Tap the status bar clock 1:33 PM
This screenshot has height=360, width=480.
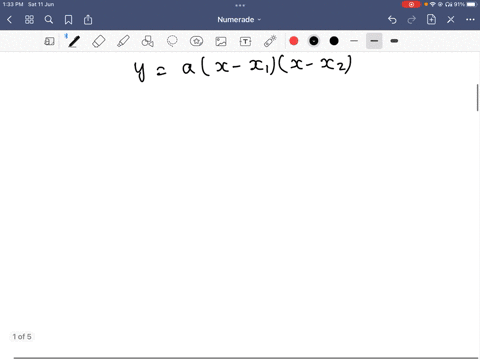[13, 4]
